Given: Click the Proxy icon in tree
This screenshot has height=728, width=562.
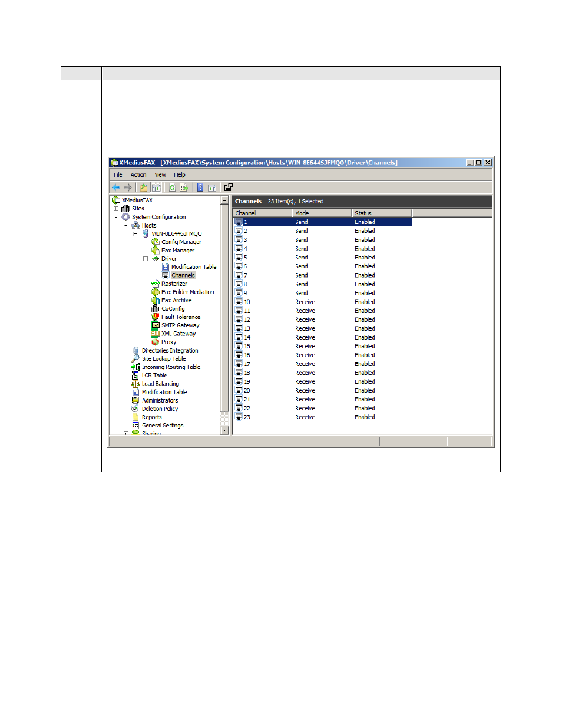Looking at the screenshot, I should [156, 342].
